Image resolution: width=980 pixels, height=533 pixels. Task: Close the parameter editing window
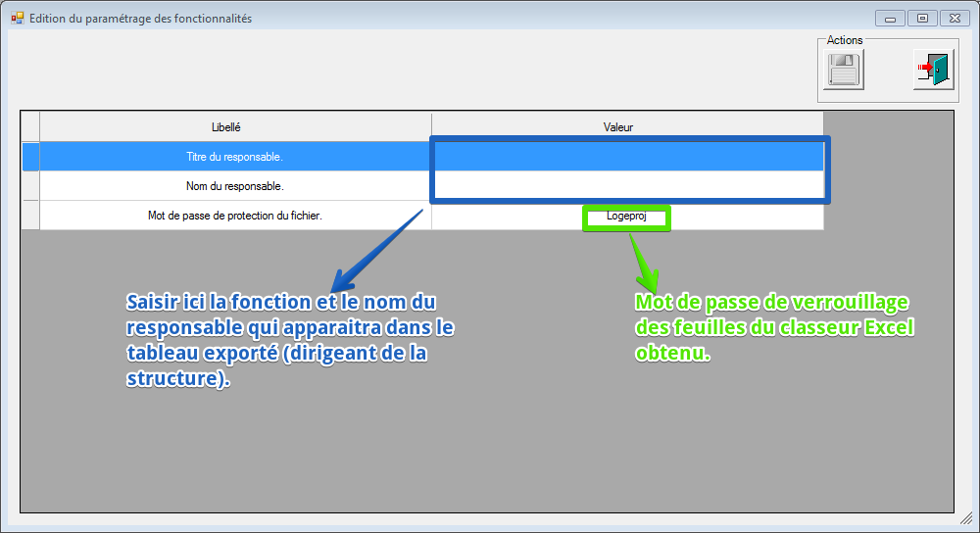pos(955,19)
